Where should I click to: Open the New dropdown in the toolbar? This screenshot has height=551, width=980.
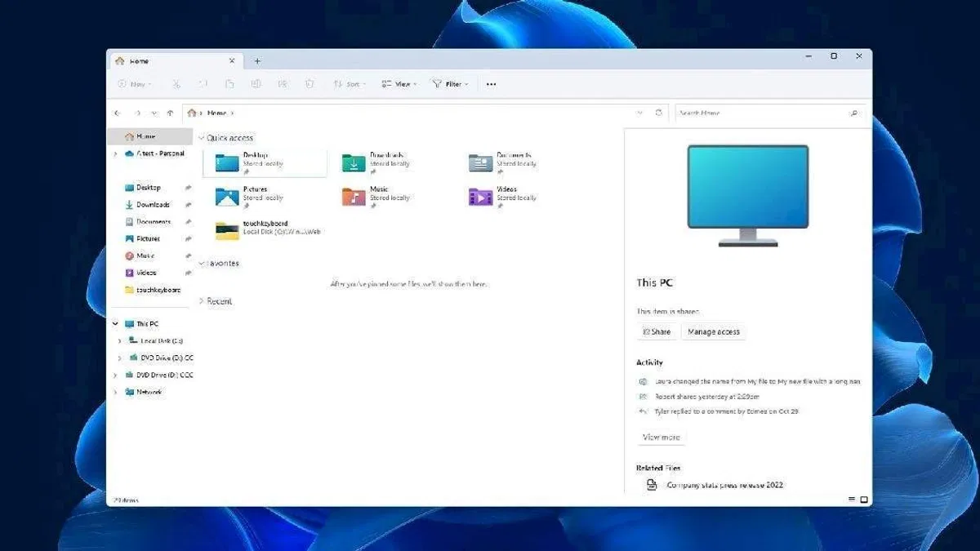point(135,84)
